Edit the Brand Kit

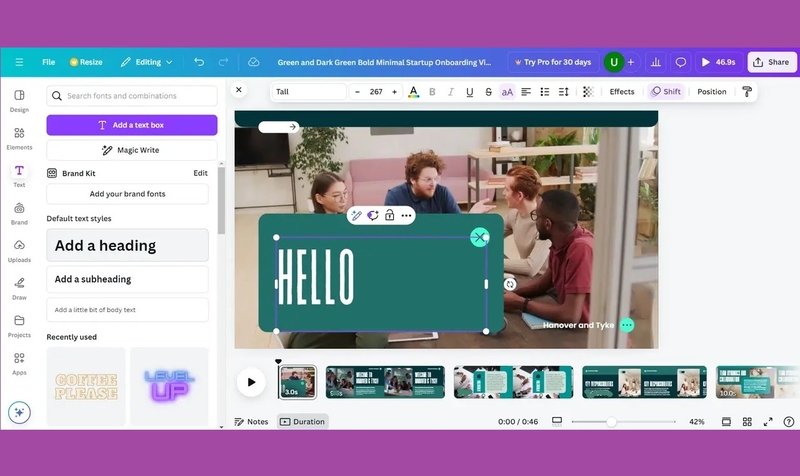(200, 173)
